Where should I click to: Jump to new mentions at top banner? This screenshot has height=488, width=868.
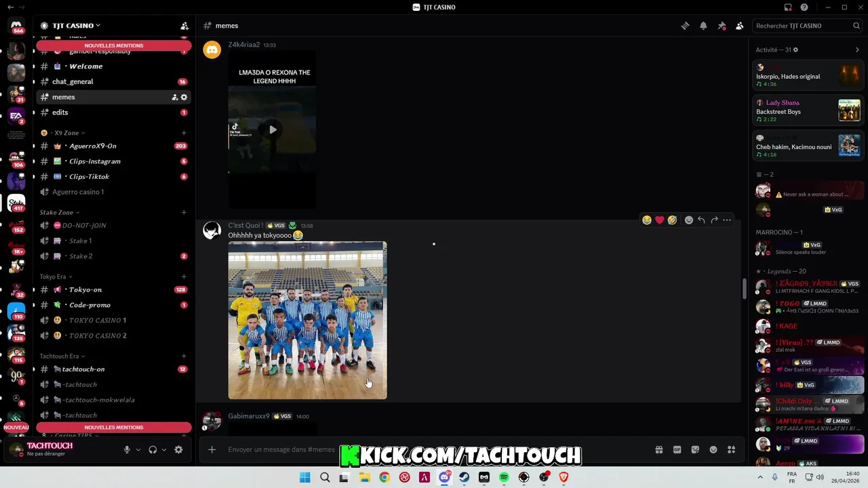pyautogui.click(x=114, y=45)
